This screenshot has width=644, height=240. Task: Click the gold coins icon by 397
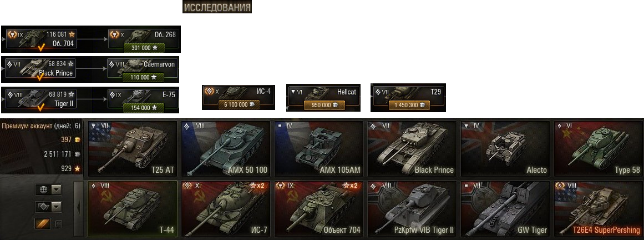click(x=78, y=140)
